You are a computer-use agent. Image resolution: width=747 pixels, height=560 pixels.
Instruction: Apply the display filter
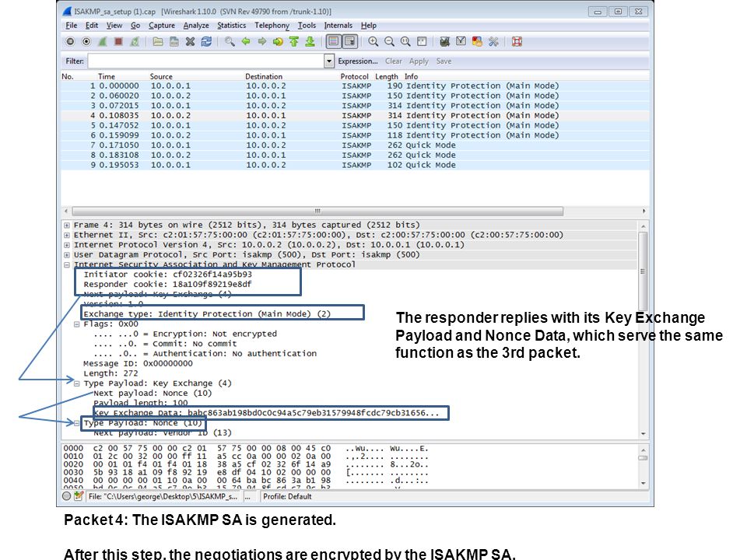point(419,61)
